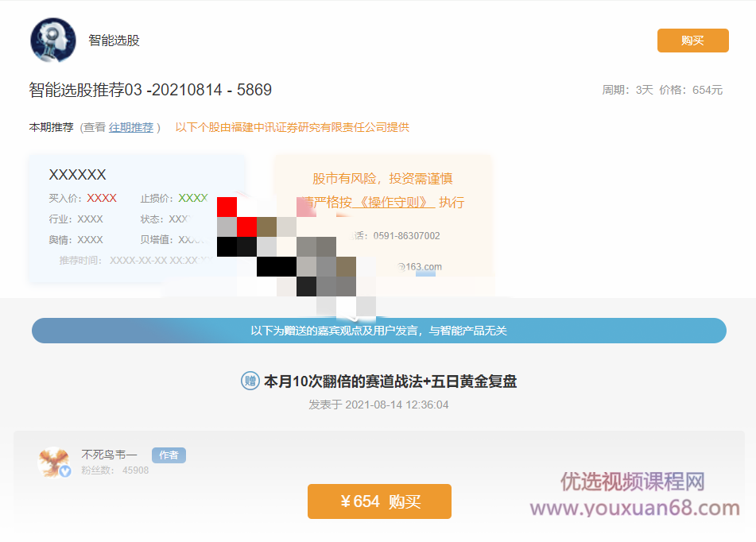Click the 作者 author label badge
756x542 pixels.
point(168,455)
